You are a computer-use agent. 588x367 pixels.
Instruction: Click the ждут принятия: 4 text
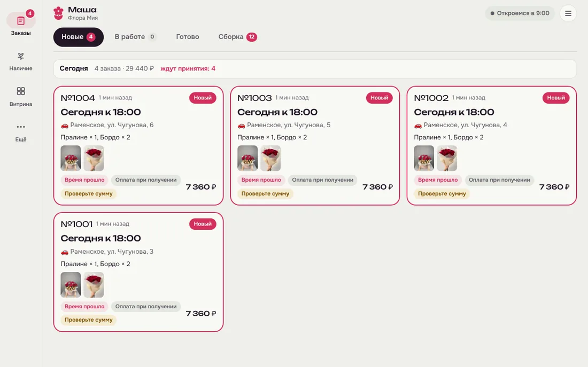tap(188, 68)
